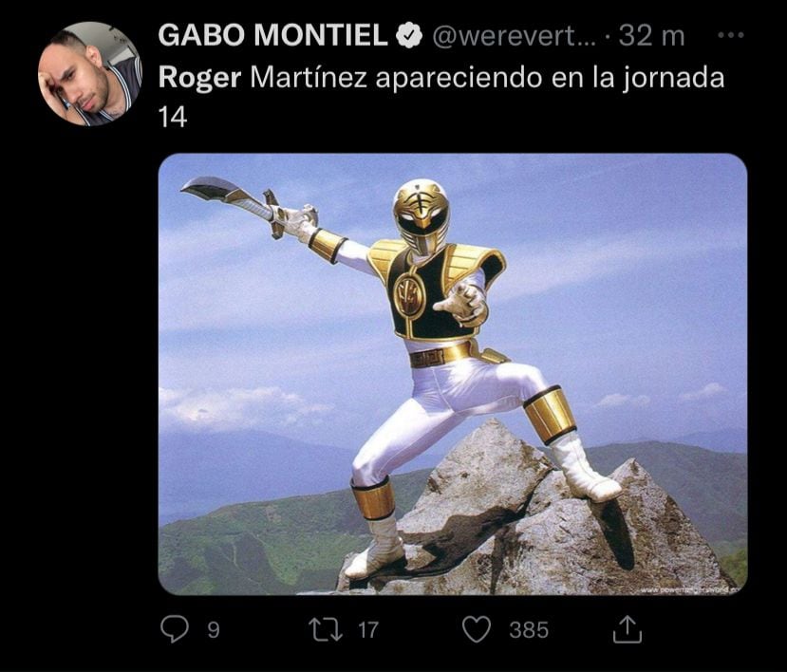The height and width of the screenshot is (672, 787).
Task: Open the 32 m timestamp link
Action: click(x=651, y=36)
